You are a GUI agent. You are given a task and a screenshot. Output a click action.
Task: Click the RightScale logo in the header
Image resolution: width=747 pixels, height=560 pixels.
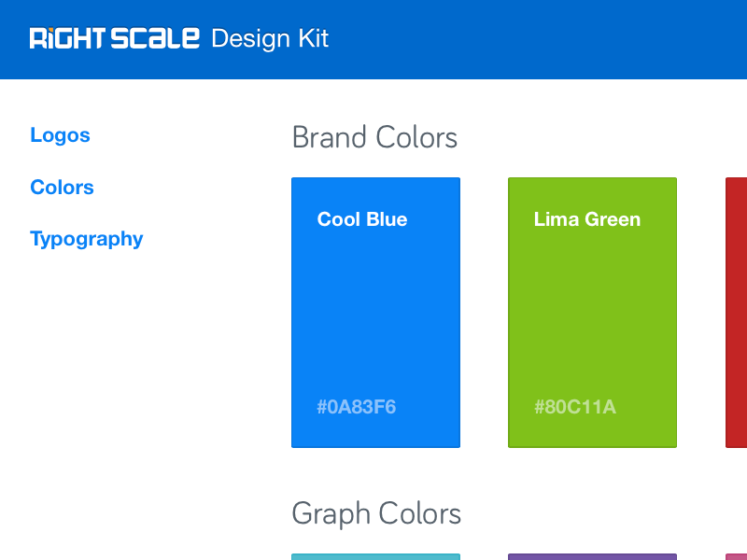click(112, 37)
